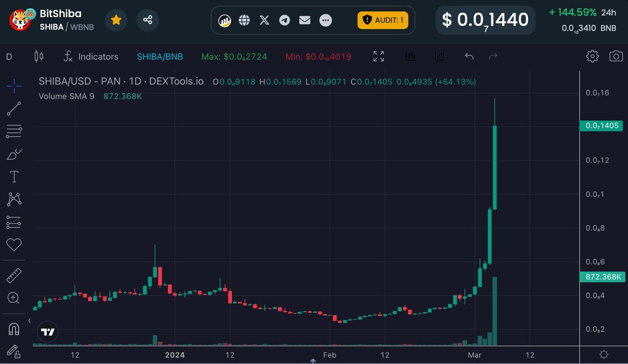Undo the last chart action

point(469,56)
